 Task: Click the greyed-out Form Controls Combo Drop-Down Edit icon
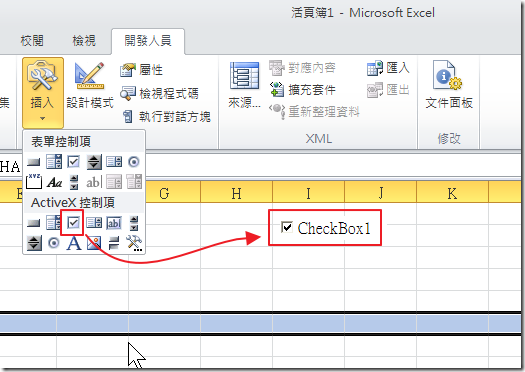pos(134,181)
